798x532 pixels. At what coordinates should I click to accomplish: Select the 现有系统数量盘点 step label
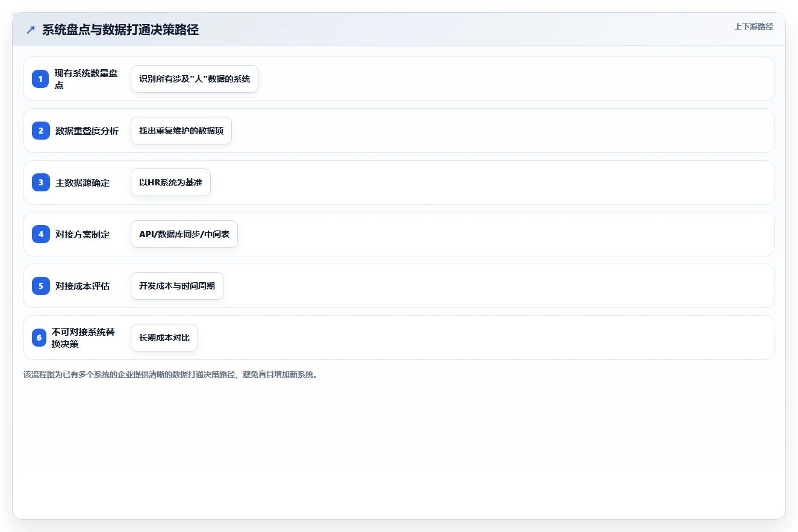[86, 79]
